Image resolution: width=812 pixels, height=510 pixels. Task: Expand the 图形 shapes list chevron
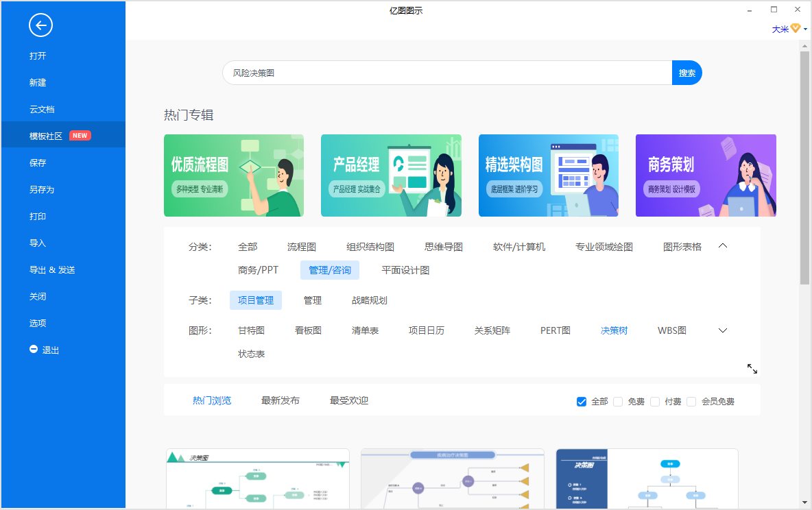(x=723, y=330)
